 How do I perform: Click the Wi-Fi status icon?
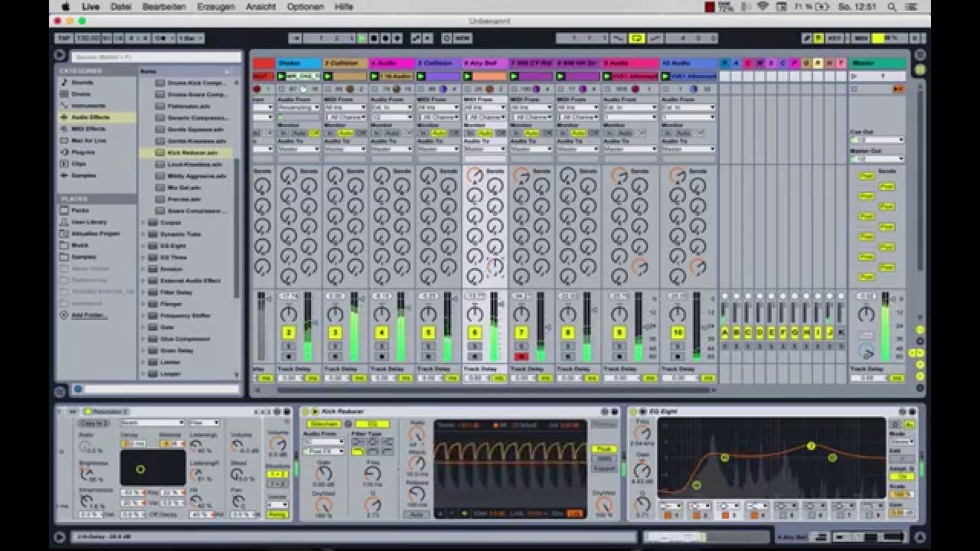coord(763,7)
